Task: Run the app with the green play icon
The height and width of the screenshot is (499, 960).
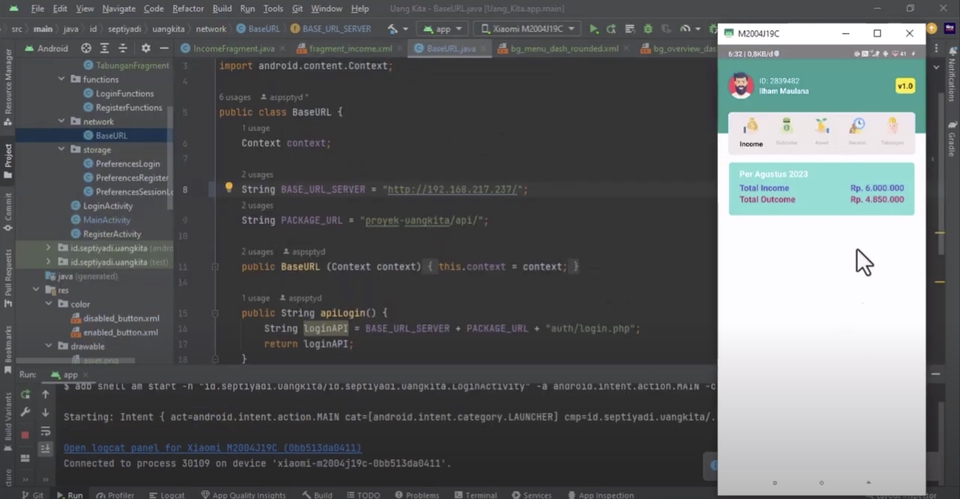Action: (x=593, y=29)
